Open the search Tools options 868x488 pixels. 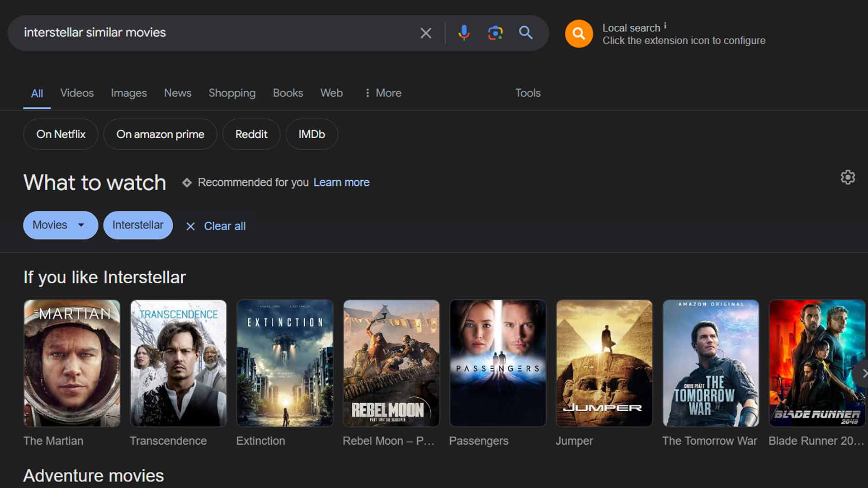click(x=528, y=93)
